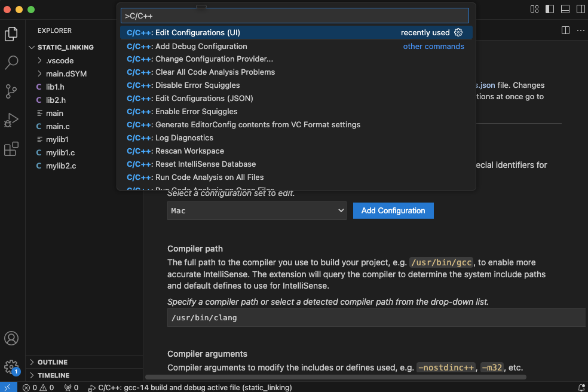
Task: Click the .json file link in description
Action: [486, 85]
